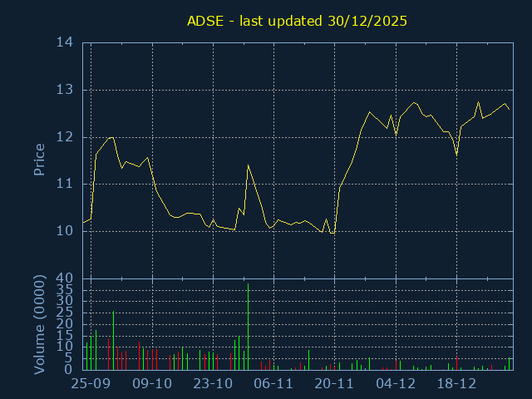Click the 20 volume tick label
532x399 pixels.
pos(64,323)
